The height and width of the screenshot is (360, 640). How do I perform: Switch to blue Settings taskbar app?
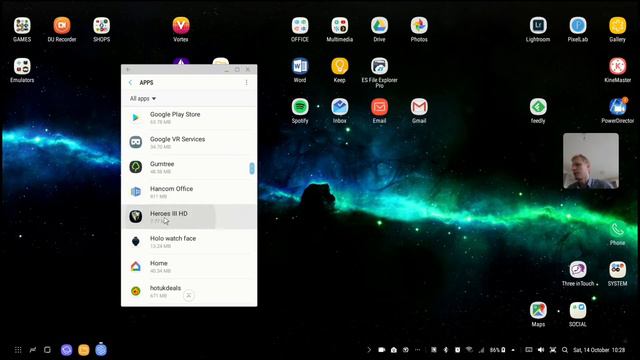coord(101,350)
